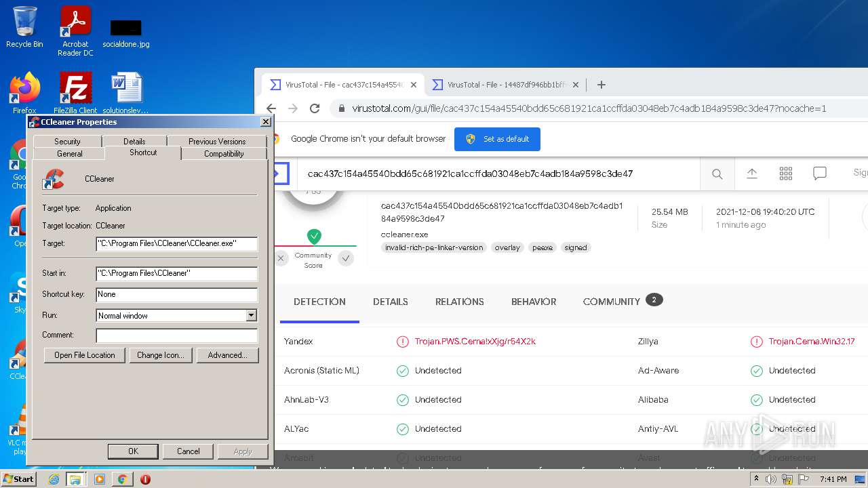Open Acrobat Reader DC desktop shortcut
This screenshot has width=868, height=488.
[x=75, y=31]
